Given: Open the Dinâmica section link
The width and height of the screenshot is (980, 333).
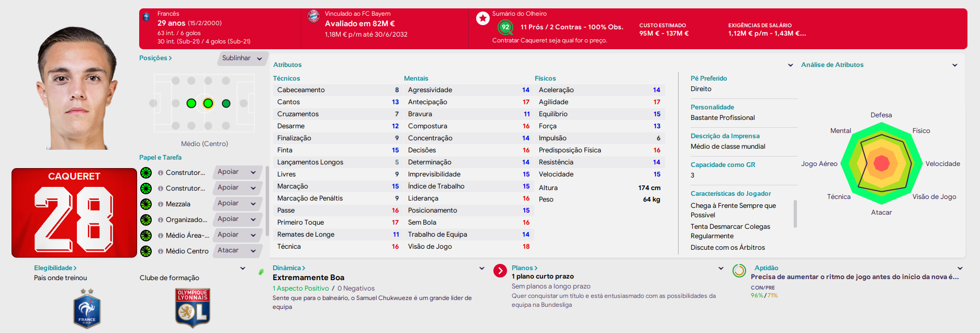Looking at the screenshot, I should tap(289, 268).
